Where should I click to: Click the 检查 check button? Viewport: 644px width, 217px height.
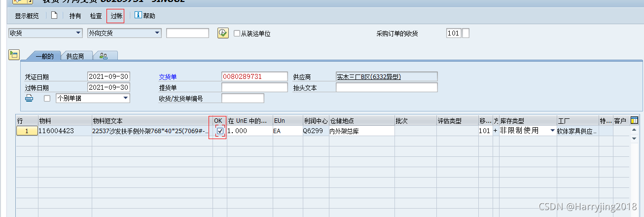coord(96,16)
